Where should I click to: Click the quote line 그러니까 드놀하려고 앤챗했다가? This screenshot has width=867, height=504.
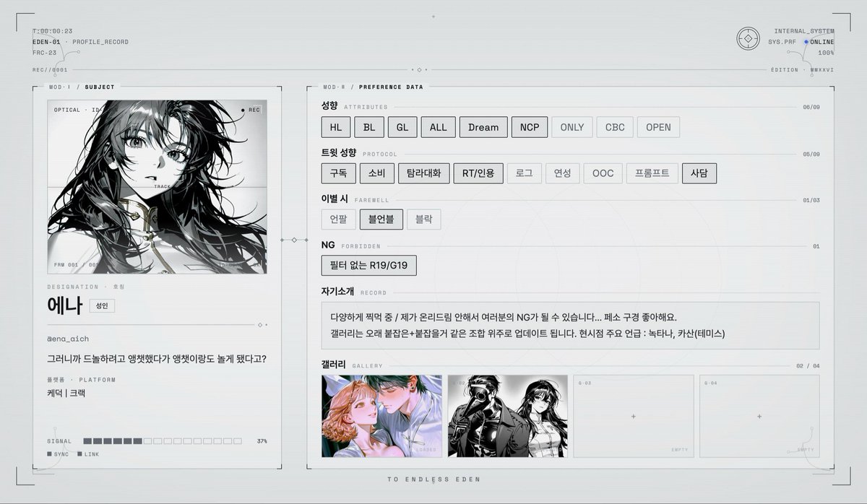(157, 358)
